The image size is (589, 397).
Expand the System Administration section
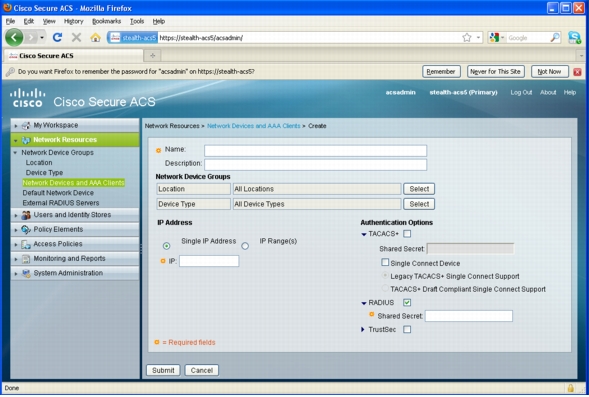[x=16, y=273]
